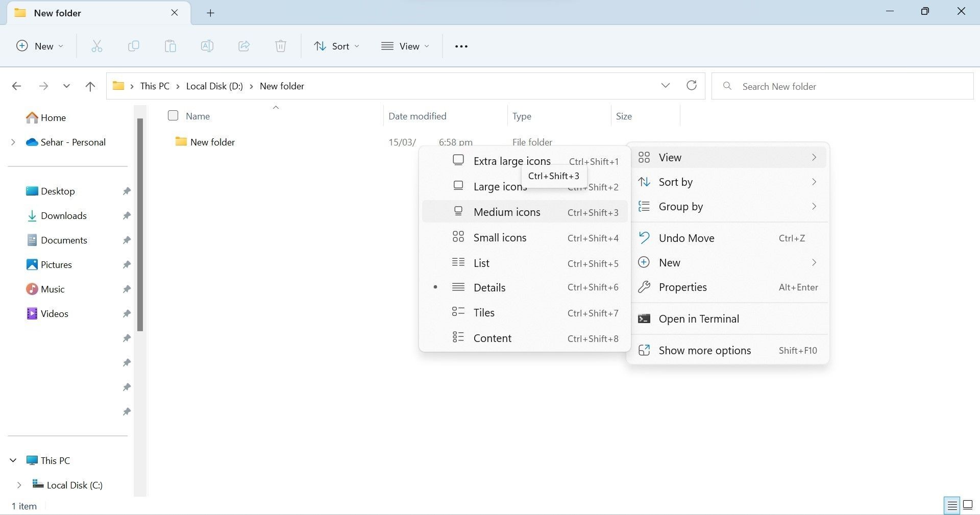Expand Local Disk (C:) tree node
This screenshot has width=980, height=515.
coord(19,485)
